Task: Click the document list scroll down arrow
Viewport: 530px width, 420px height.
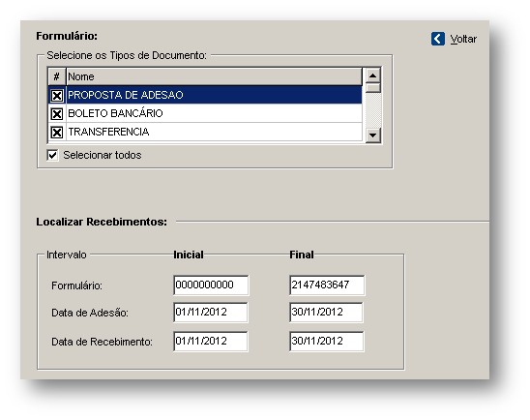Action: [x=372, y=135]
